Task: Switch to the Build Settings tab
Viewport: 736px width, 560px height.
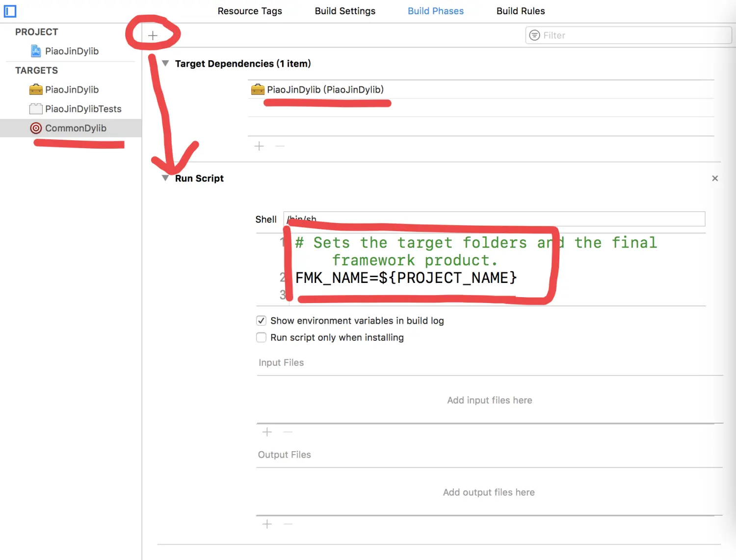Action: coord(345,11)
